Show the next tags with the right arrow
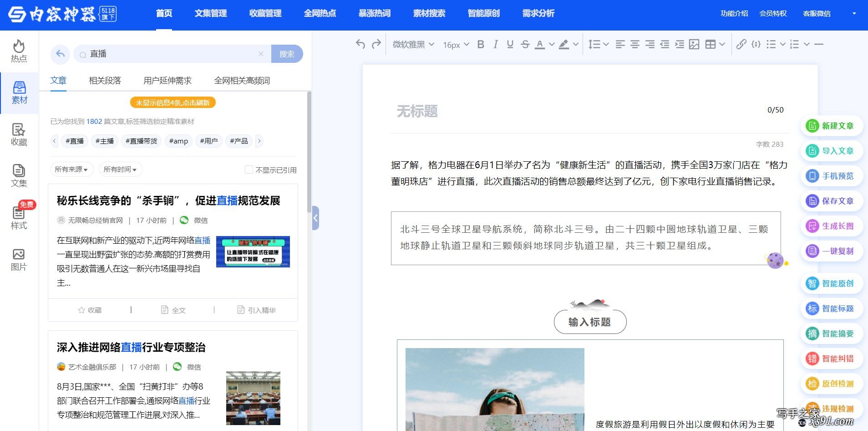 [259, 141]
